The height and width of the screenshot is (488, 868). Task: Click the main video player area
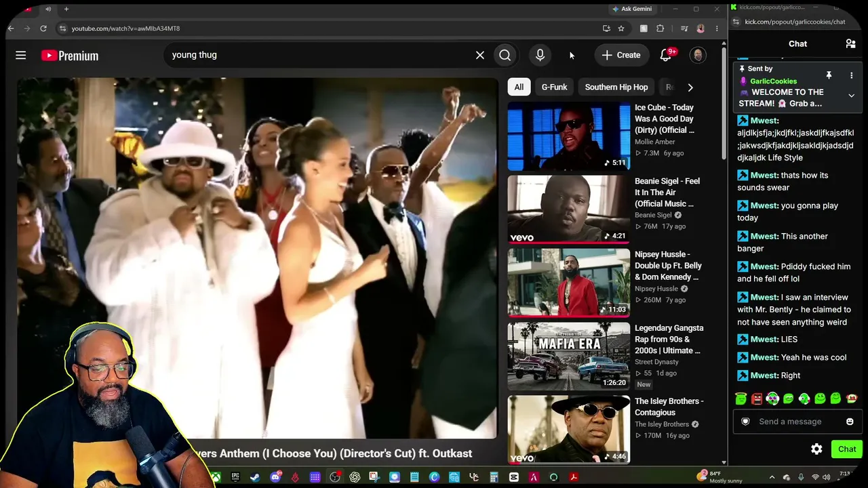[x=258, y=258]
